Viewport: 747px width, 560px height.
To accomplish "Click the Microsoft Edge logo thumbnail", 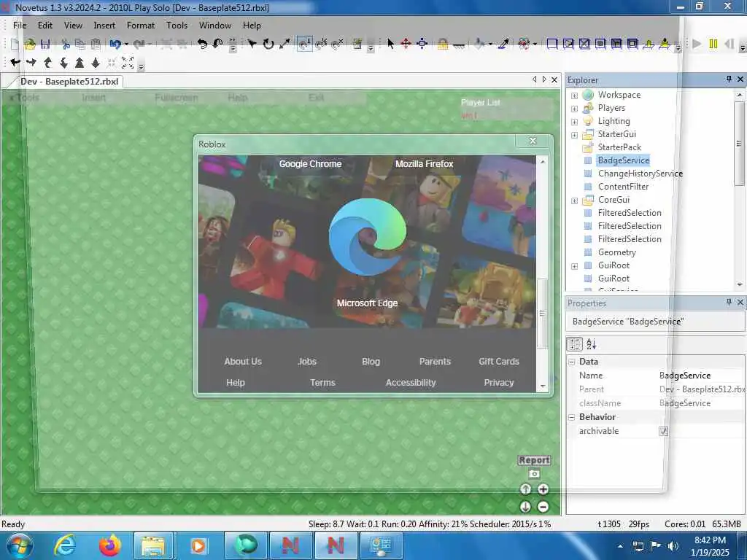I will (x=368, y=237).
